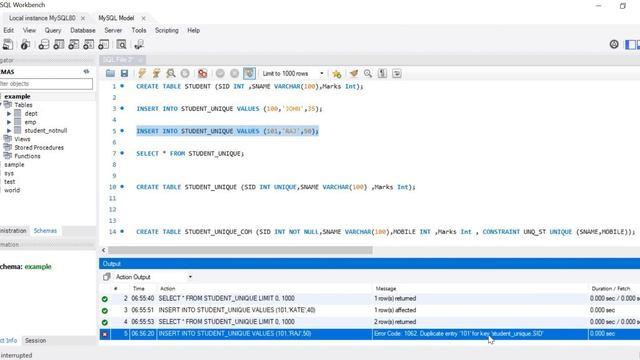Save the script with the floppy disk icon
The width and height of the screenshot is (640, 360).
pyautogui.click(x=124, y=73)
